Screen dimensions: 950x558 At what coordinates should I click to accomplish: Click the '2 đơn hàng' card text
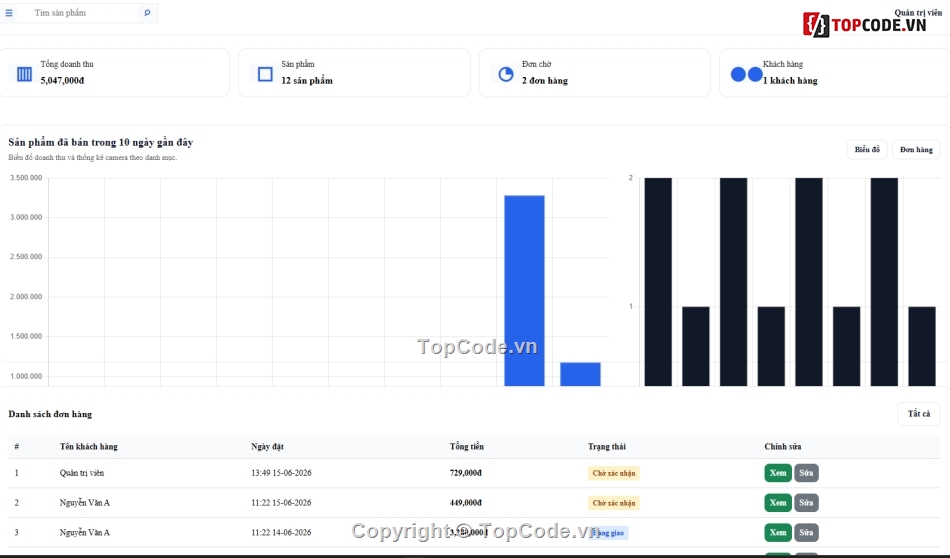coord(545,81)
